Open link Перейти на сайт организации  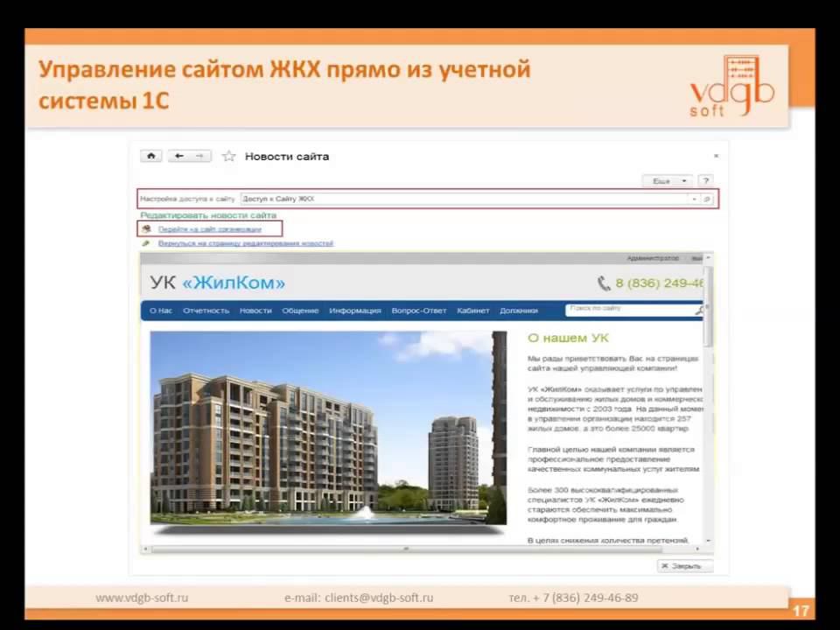[x=209, y=229]
